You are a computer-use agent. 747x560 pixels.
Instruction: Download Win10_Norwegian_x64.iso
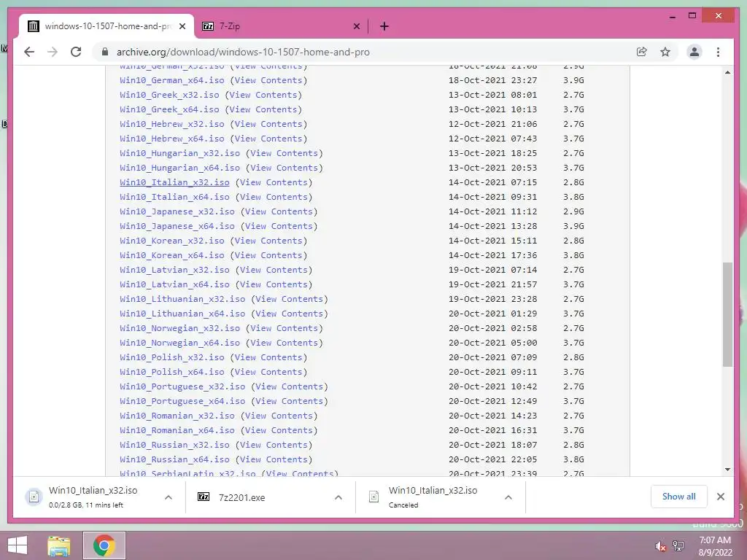click(179, 343)
